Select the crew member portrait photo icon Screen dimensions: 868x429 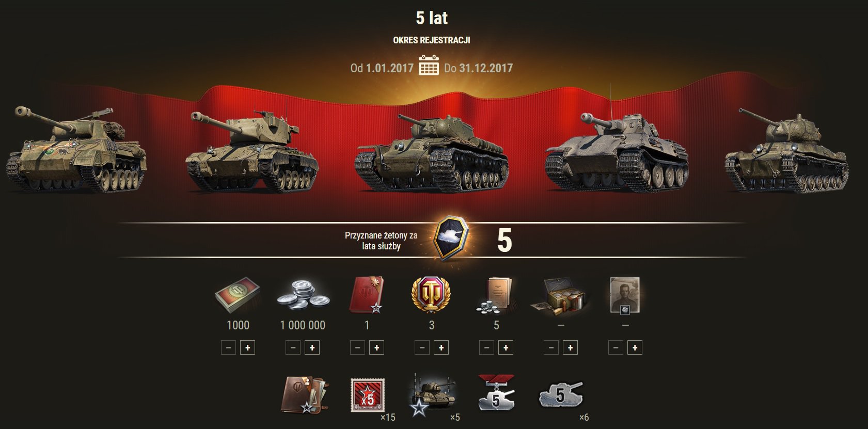[x=625, y=295]
